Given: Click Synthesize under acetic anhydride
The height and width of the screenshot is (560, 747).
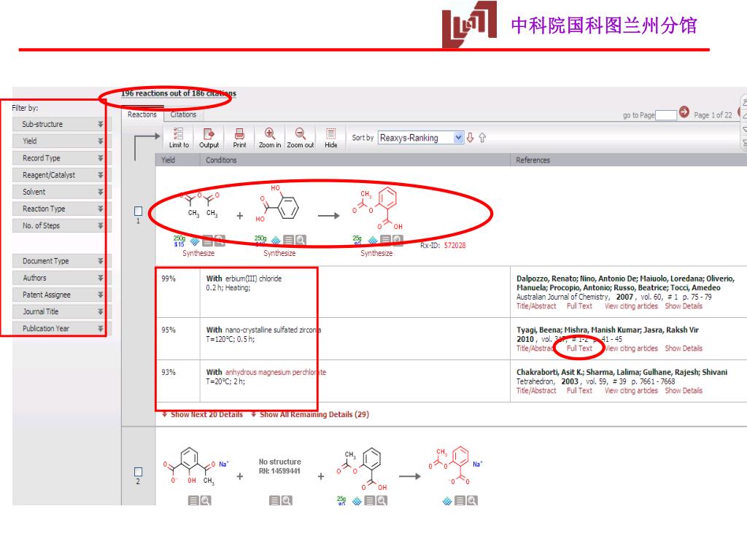Looking at the screenshot, I should 198,253.
